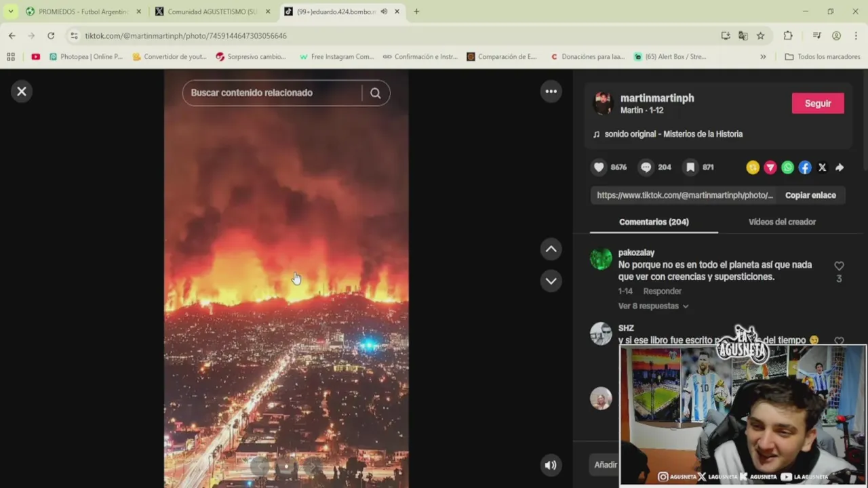868x488 pixels.
Task: Switch to Vídeos del creador tab
Action: (782, 222)
